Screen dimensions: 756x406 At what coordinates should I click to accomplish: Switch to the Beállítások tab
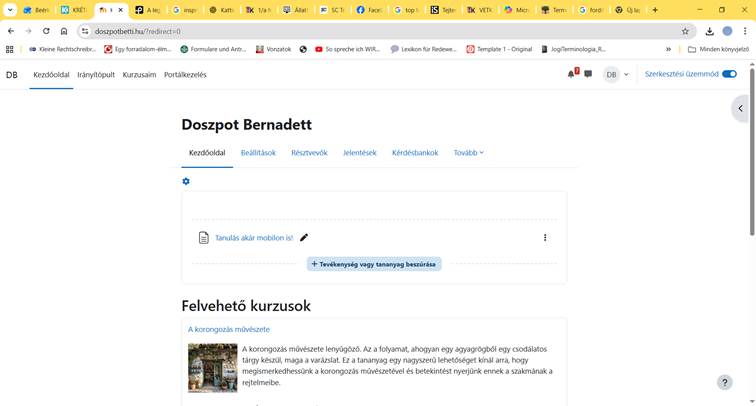tap(258, 152)
